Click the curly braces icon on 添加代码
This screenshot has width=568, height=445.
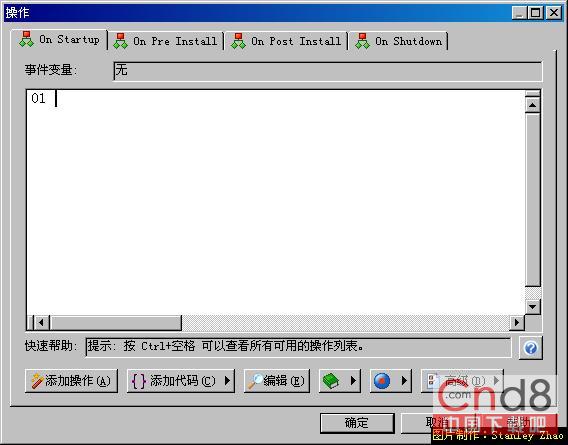click(x=139, y=381)
